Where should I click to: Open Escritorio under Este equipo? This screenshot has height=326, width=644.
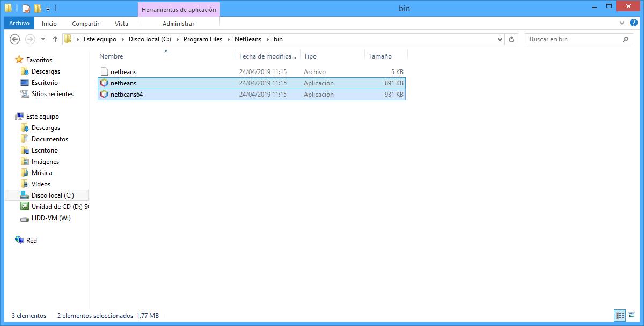[45, 150]
